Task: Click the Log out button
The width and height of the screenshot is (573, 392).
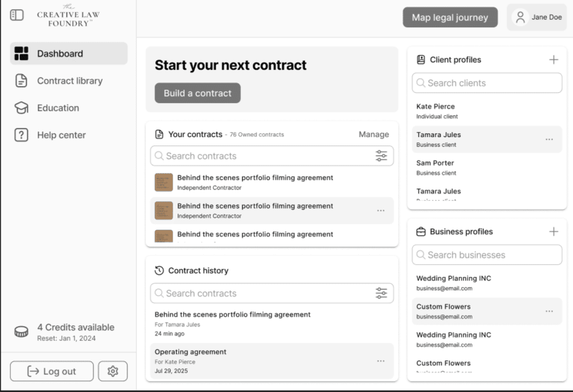Action: [52, 371]
